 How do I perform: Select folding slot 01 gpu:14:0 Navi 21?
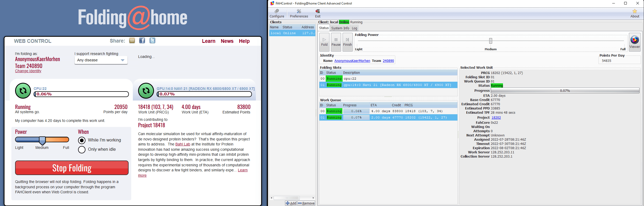coord(388,85)
